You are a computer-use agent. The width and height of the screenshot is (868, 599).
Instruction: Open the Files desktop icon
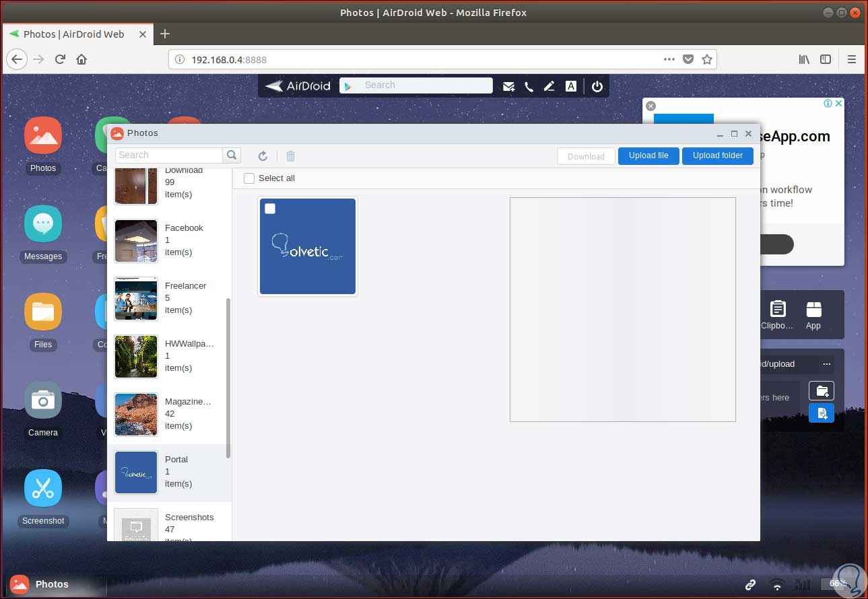pyautogui.click(x=43, y=312)
